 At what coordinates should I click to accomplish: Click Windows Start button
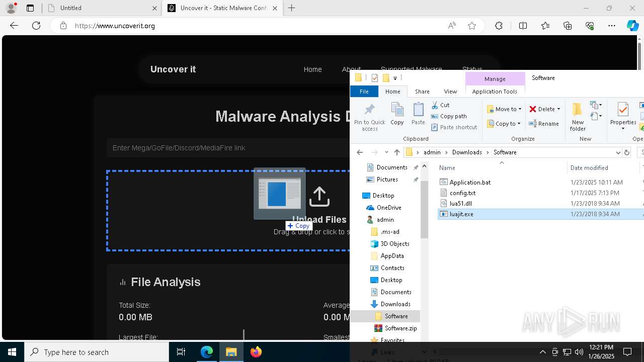pos(12,352)
